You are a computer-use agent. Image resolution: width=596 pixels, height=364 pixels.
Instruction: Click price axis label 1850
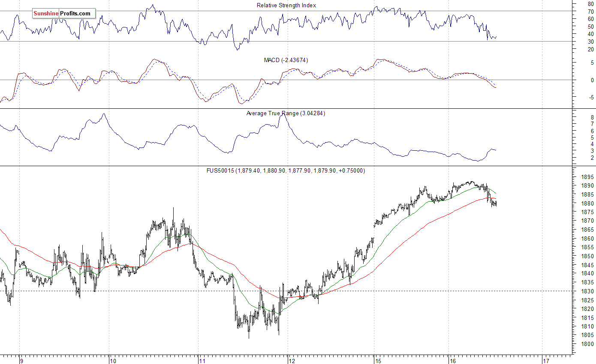tap(588, 256)
